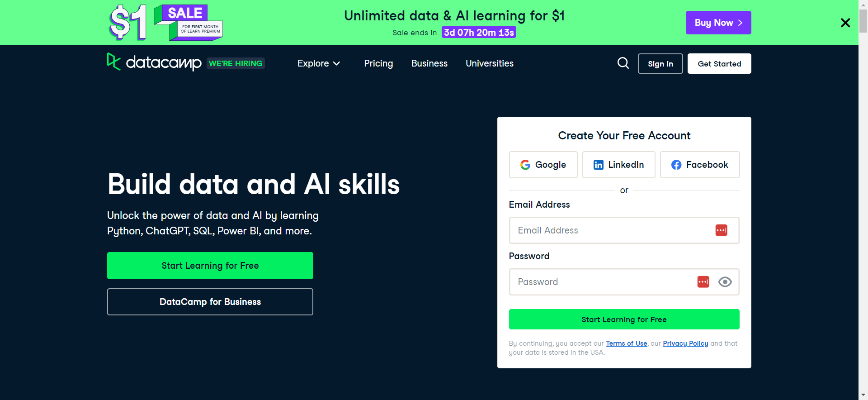Screen dimensions: 868x400
Task: Toggle password visibility eye icon
Action: 725,282
